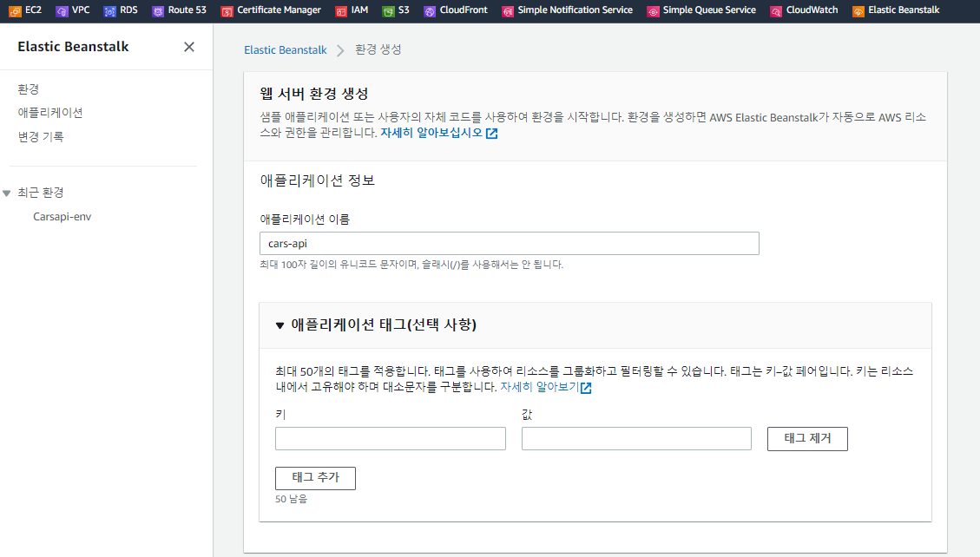Click the 50 남음 text
The width and height of the screenshot is (980, 557).
[x=292, y=499]
